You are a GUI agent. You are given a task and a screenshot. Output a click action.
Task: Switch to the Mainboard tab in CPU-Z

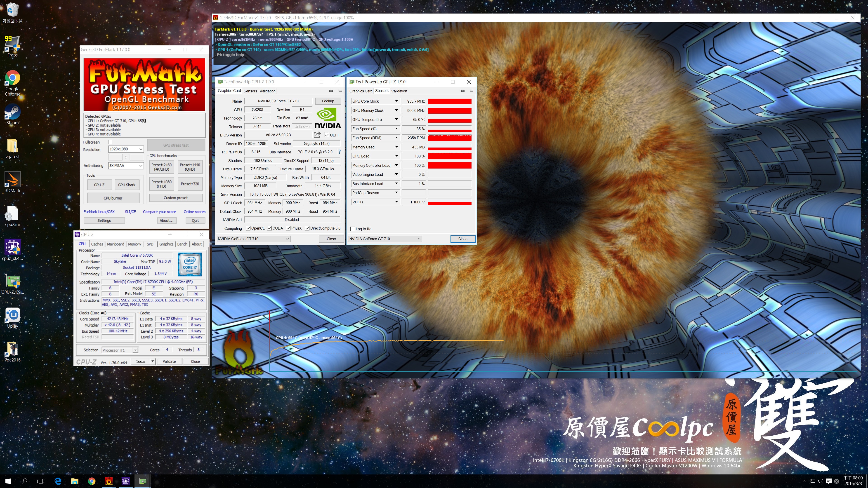(116, 244)
